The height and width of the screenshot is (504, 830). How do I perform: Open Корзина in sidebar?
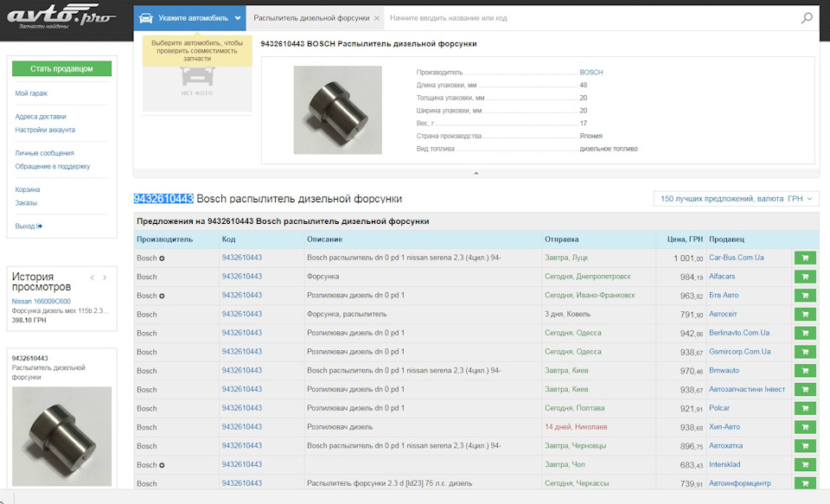[x=28, y=189]
